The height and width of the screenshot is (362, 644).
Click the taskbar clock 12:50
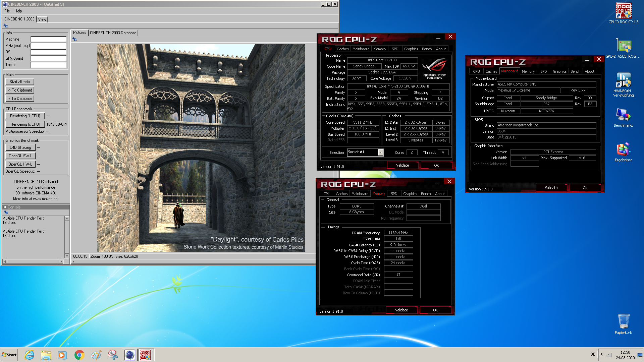pyautogui.click(x=625, y=352)
